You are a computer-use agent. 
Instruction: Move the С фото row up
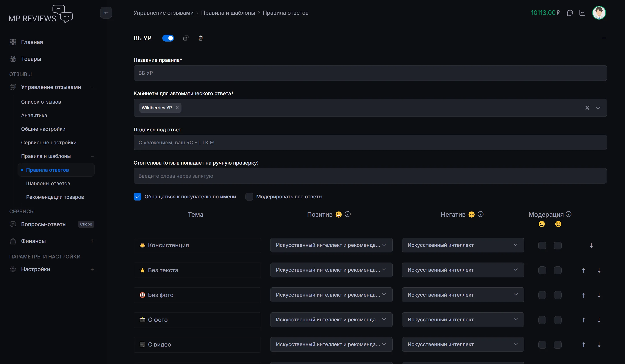coord(584,320)
